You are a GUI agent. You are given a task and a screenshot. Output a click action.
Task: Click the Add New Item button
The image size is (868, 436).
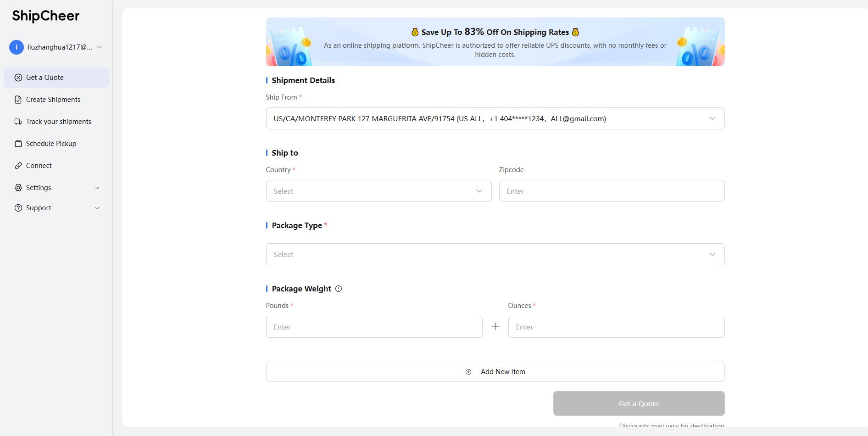tap(495, 372)
